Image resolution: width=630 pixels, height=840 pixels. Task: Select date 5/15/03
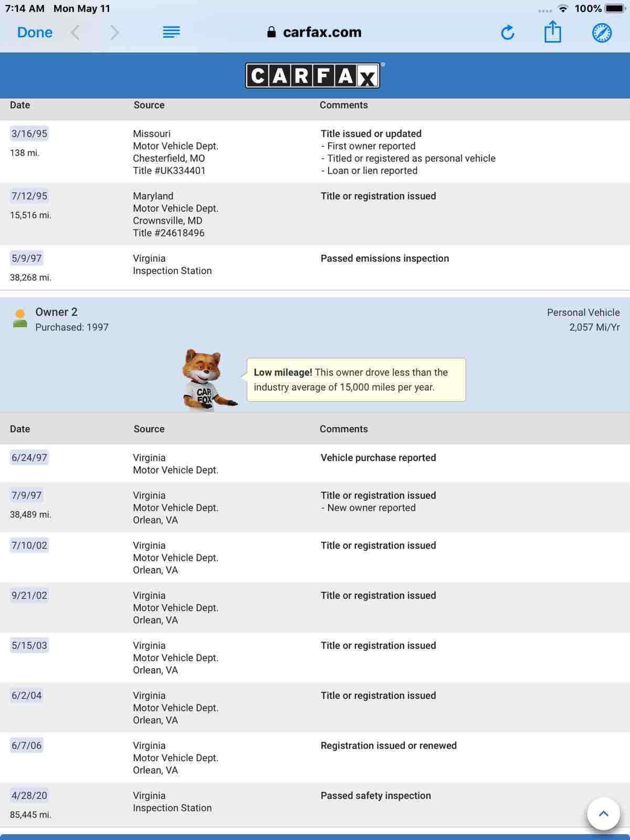click(x=29, y=645)
